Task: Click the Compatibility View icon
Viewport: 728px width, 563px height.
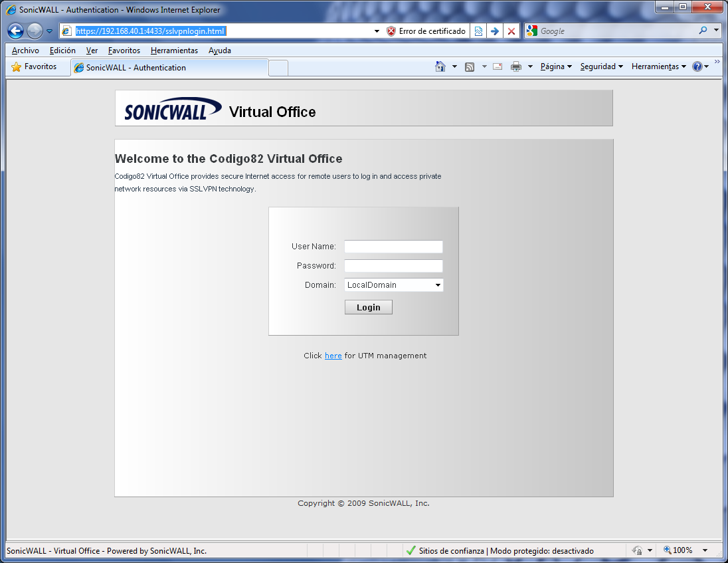Action: point(478,31)
